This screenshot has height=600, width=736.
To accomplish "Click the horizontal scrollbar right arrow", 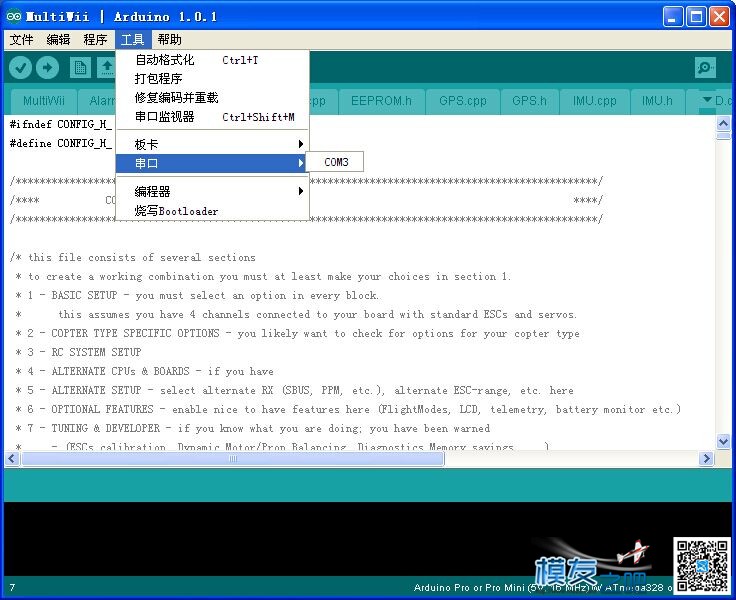I will pyautogui.click(x=705, y=458).
